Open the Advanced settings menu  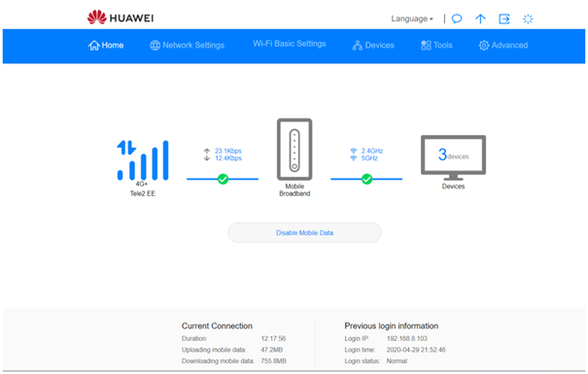click(x=503, y=46)
